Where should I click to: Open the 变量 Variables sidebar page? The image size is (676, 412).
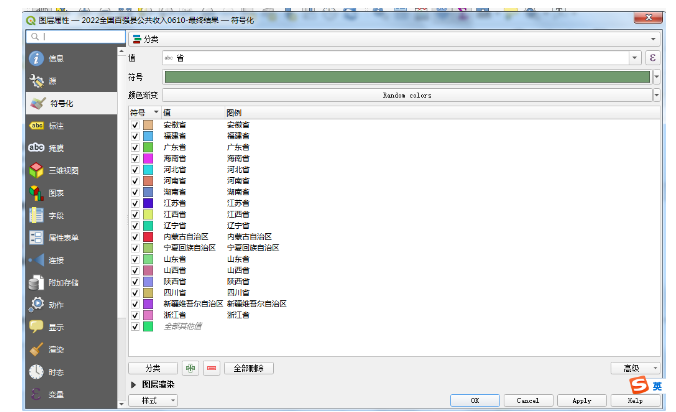point(71,394)
